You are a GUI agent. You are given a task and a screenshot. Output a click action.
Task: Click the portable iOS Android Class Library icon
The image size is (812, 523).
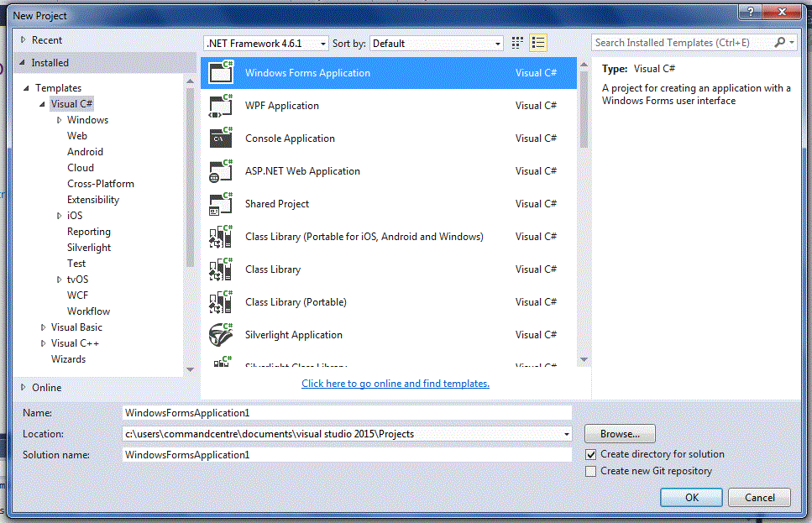coord(221,237)
